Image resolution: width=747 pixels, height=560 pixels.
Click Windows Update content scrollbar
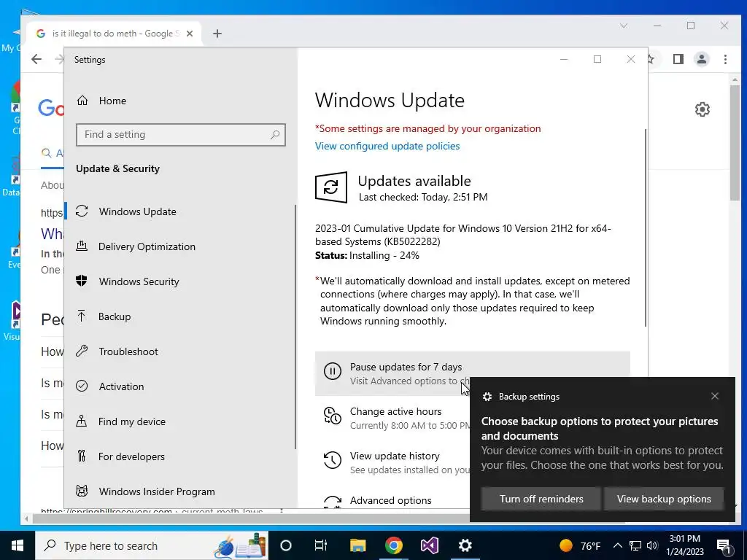[x=646, y=227]
